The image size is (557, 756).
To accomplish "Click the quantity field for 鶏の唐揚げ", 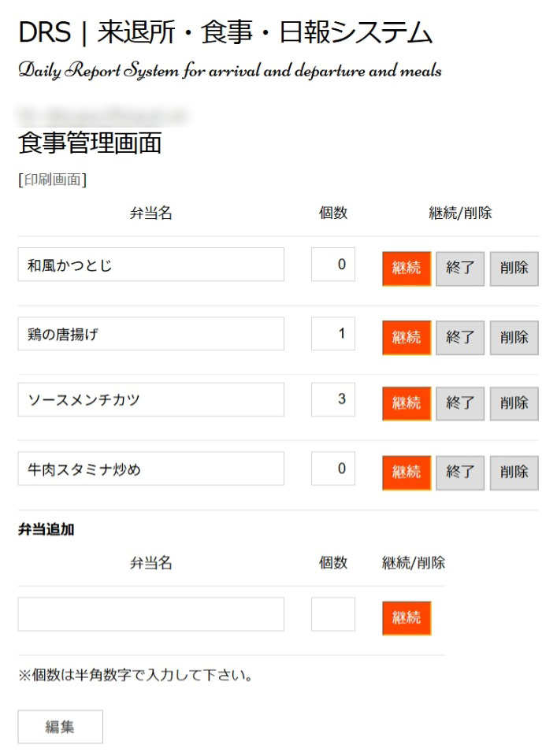I will (x=333, y=334).
